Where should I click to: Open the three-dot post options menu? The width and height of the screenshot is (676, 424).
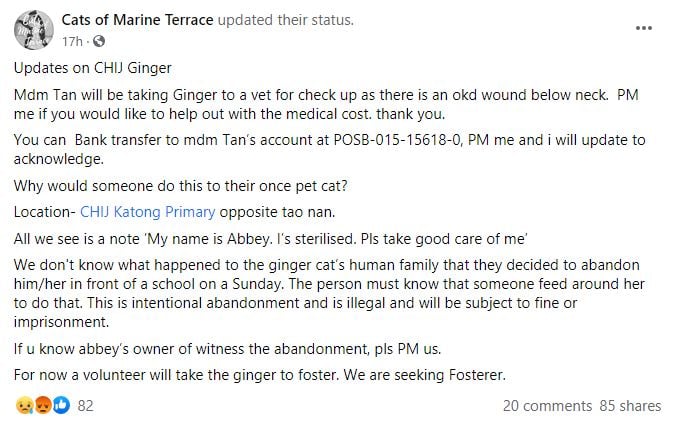[x=644, y=29]
